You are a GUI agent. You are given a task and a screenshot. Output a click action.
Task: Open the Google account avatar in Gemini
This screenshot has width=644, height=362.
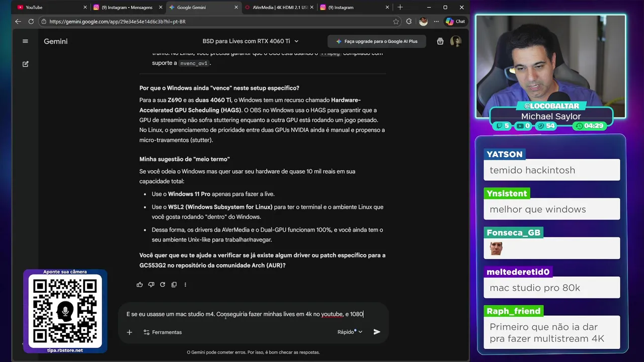coord(456,41)
